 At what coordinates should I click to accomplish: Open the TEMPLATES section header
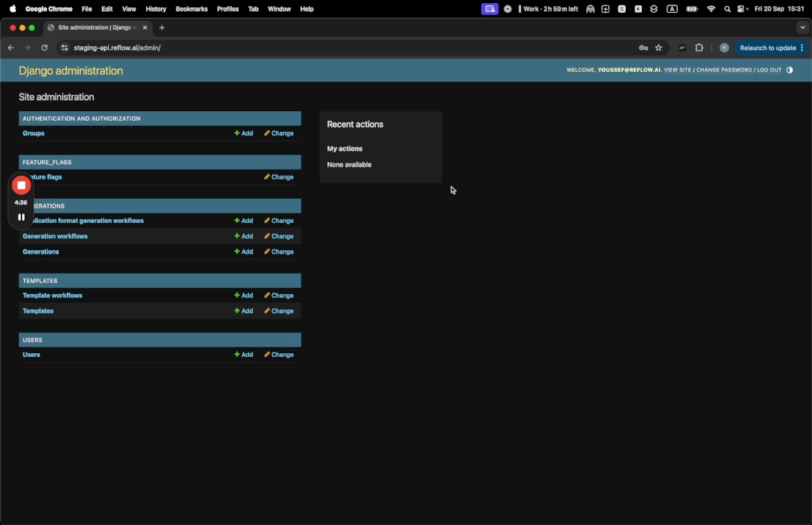pyautogui.click(x=40, y=281)
